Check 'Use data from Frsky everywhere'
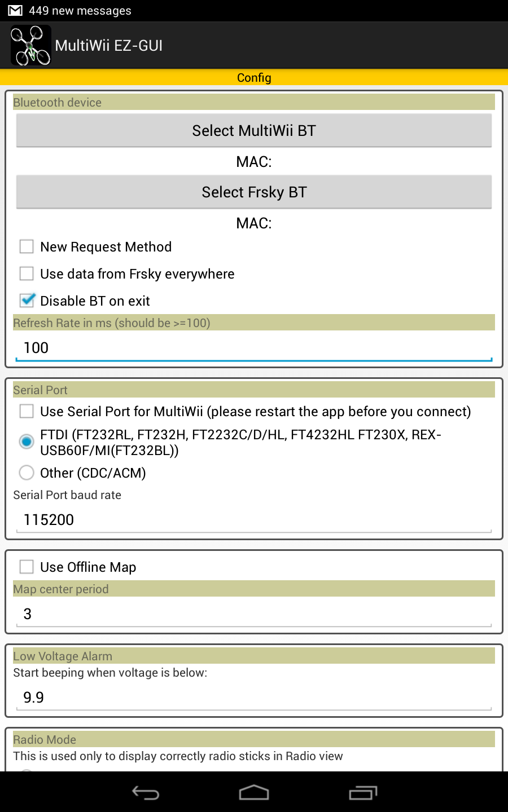508x812 pixels. point(26,273)
